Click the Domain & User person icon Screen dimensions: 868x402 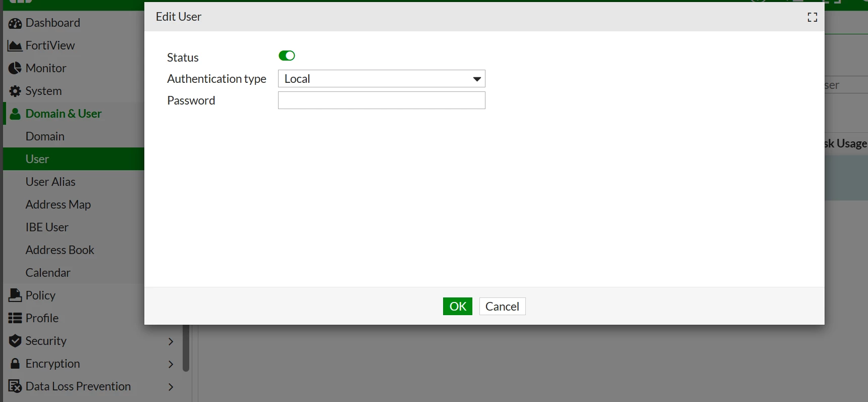[15, 114]
